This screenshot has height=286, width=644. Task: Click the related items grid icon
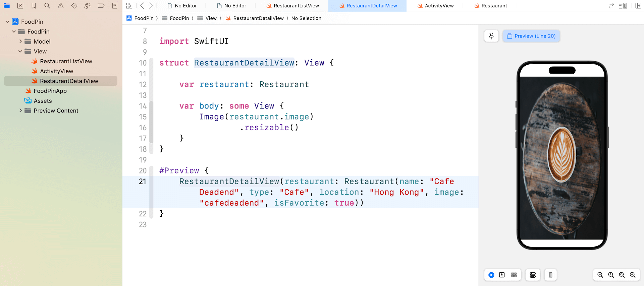(129, 6)
